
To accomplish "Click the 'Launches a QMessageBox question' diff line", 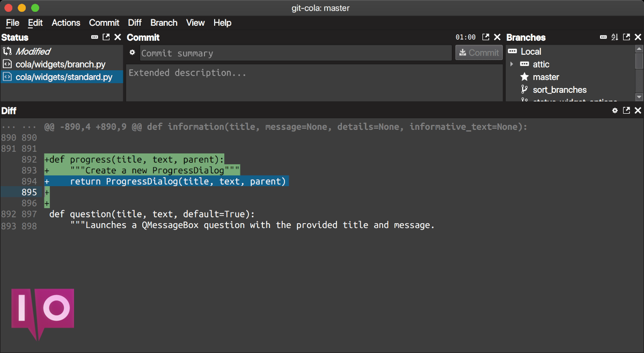I will pyautogui.click(x=252, y=225).
